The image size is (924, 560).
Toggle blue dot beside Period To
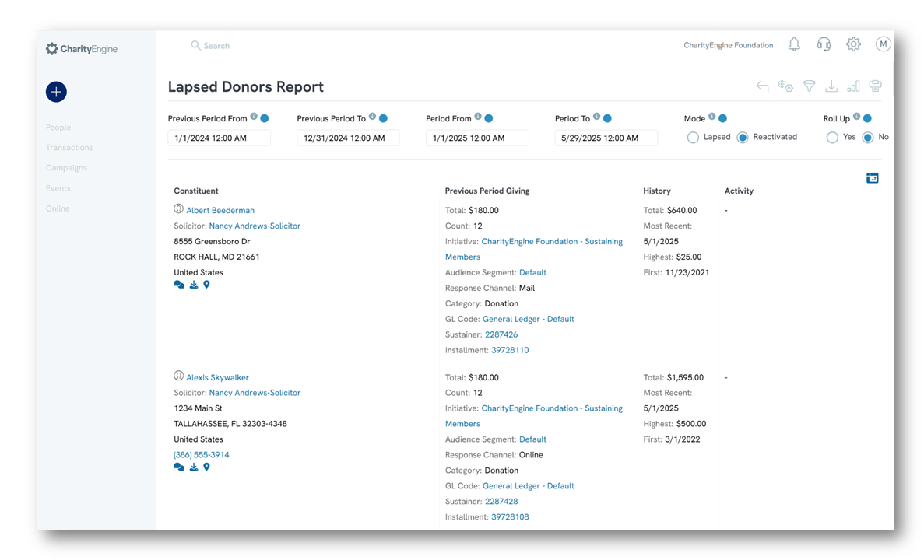point(607,118)
